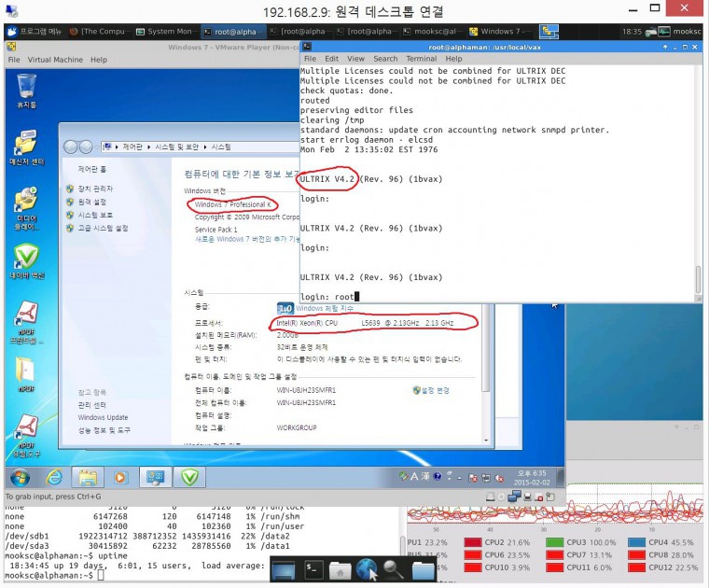Viewport: 709px width, 588px height.
Task: Open 성능 정보 및 도구 link
Action: point(104,429)
